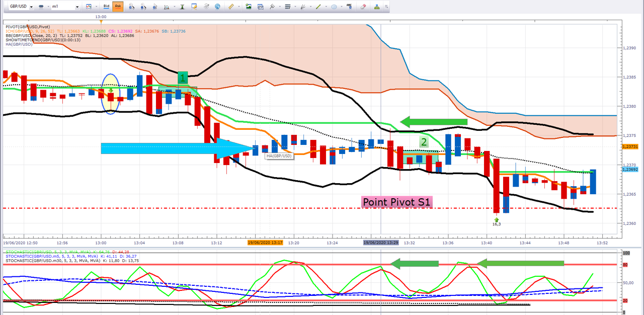Click the chart snapshot window icon
The width and height of the screenshot is (644, 315).
point(261,7)
